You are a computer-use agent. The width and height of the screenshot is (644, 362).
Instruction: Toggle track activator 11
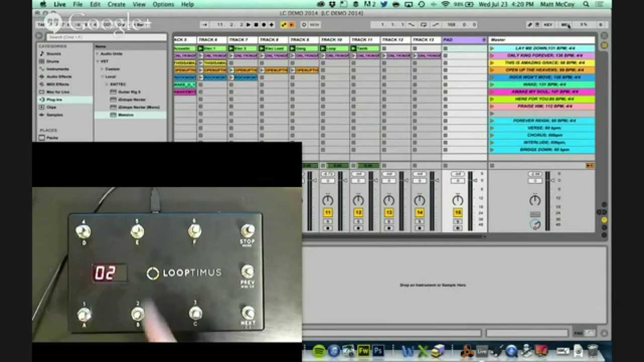tap(328, 213)
